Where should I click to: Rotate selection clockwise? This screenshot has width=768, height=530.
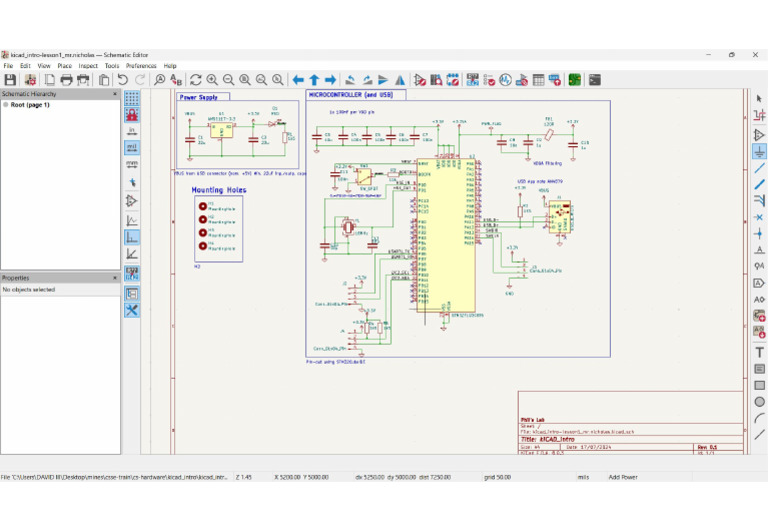coord(367,80)
